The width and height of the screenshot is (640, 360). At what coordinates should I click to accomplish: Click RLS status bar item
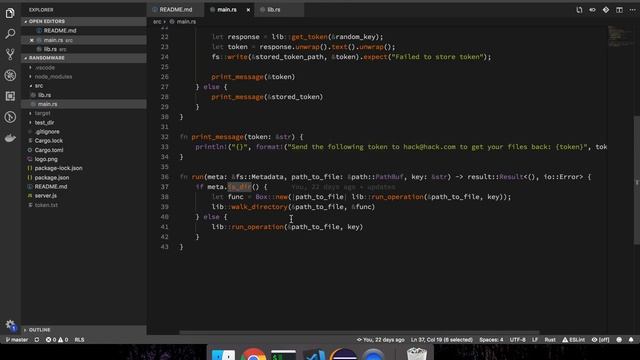(80, 340)
